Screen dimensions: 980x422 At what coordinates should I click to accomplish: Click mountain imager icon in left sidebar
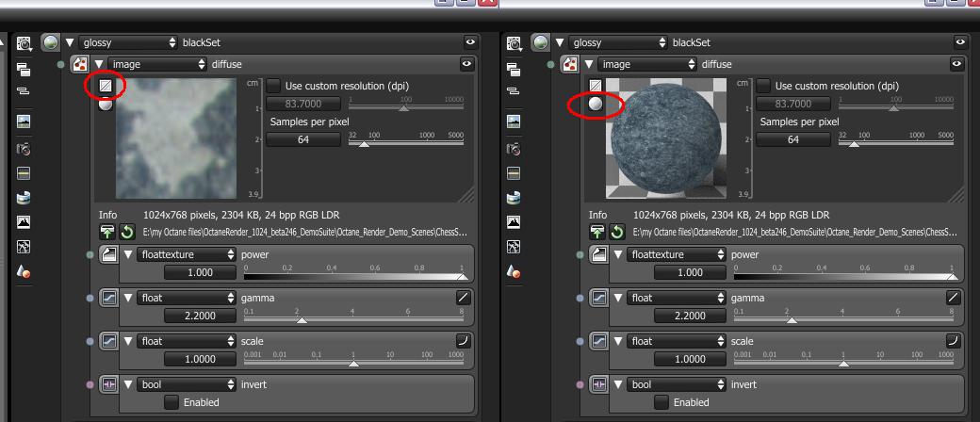click(24, 222)
